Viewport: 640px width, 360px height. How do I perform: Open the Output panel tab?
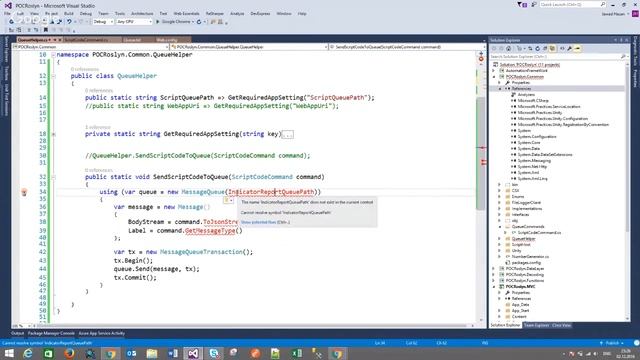pyautogui.click(x=18, y=333)
